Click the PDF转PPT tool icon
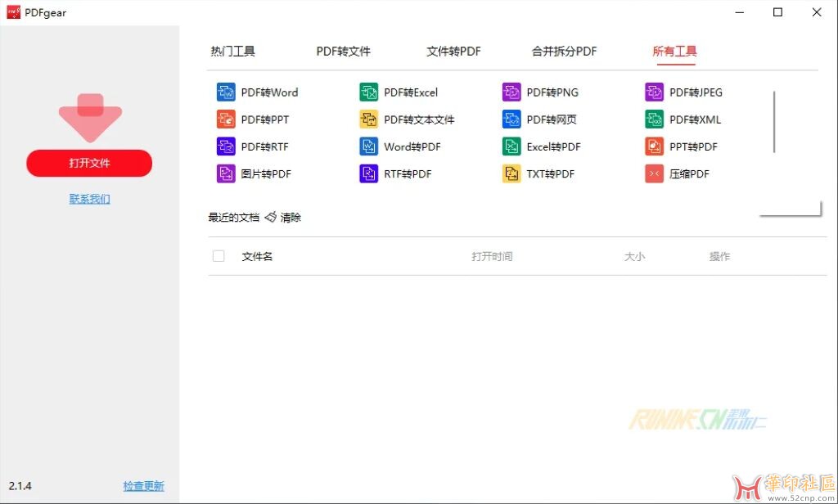 click(226, 119)
